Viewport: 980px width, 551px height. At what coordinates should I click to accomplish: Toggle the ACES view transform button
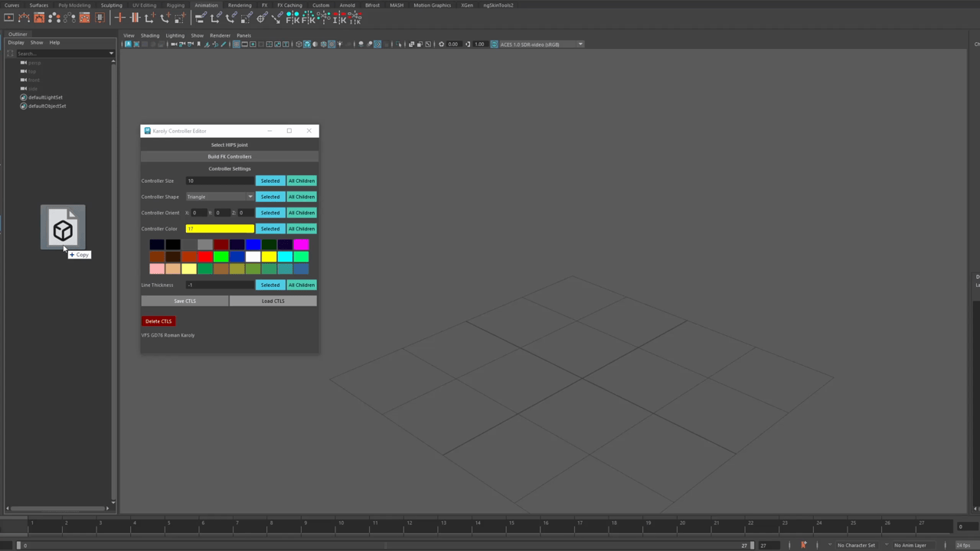point(494,44)
